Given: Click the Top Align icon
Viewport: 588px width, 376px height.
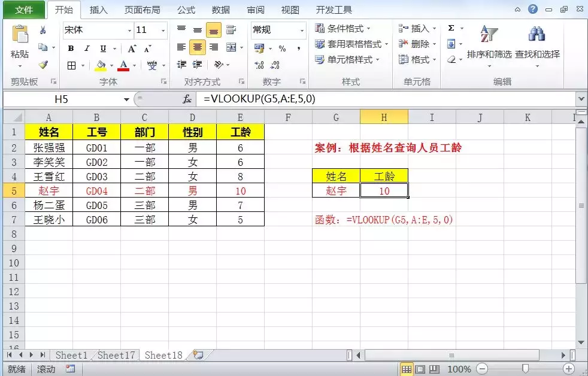Looking at the screenshot, I should (x=181, y=29).
